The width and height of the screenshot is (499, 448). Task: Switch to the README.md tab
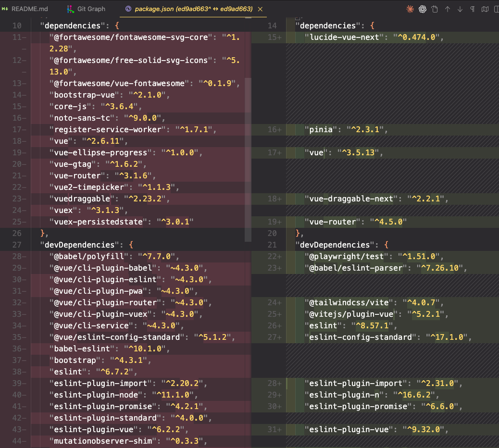[29, 9]
